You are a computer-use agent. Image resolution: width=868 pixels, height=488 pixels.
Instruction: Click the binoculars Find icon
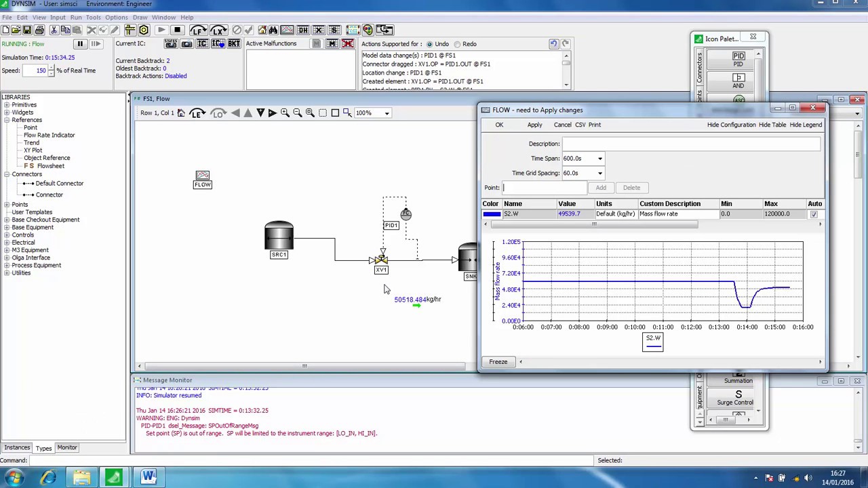(273, 30)
